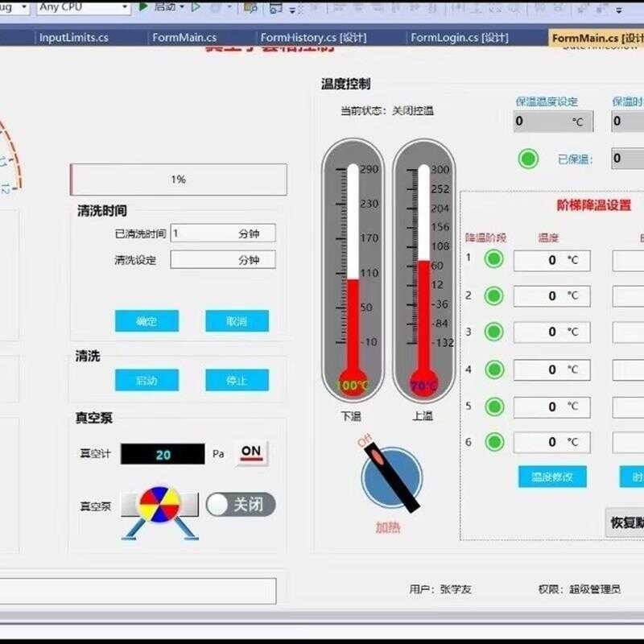Image resolution: width=644 pixels, height=644 pixels.
Task: Click the 上温 upper-temperature thermometer
Action: coord(424,270)
